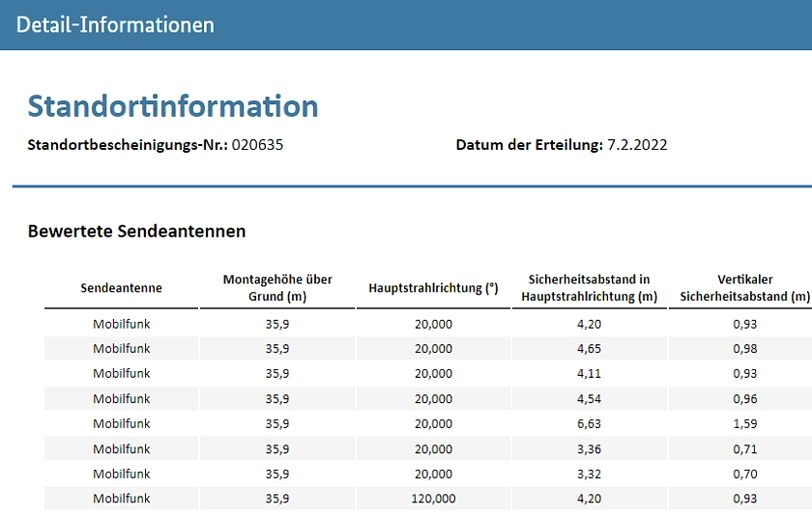Click the Standortinformation heading
812x518 pixels.
tap(173, 105)
